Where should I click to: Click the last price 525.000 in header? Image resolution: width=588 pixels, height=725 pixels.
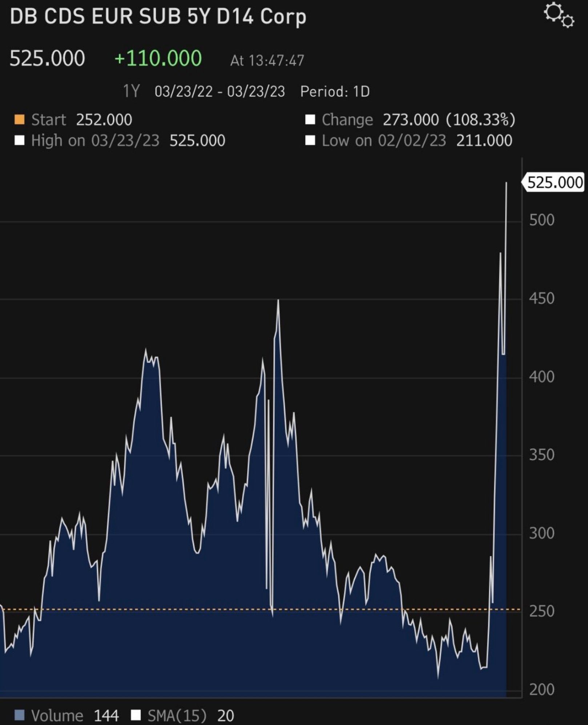point(47,58)
